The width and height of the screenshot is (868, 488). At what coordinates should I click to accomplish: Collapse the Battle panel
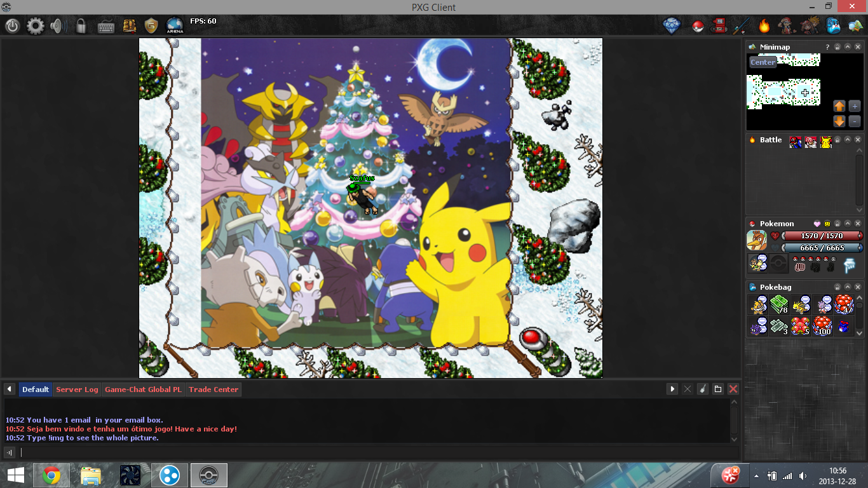(848, 140)
